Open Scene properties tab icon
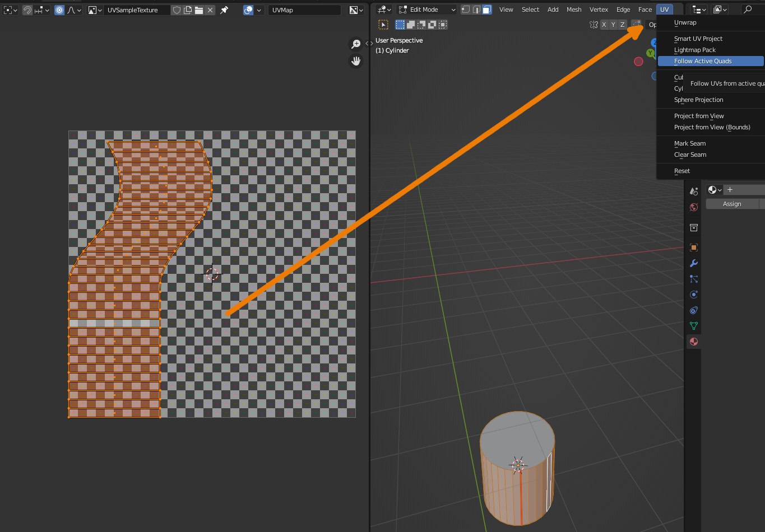 694,192
